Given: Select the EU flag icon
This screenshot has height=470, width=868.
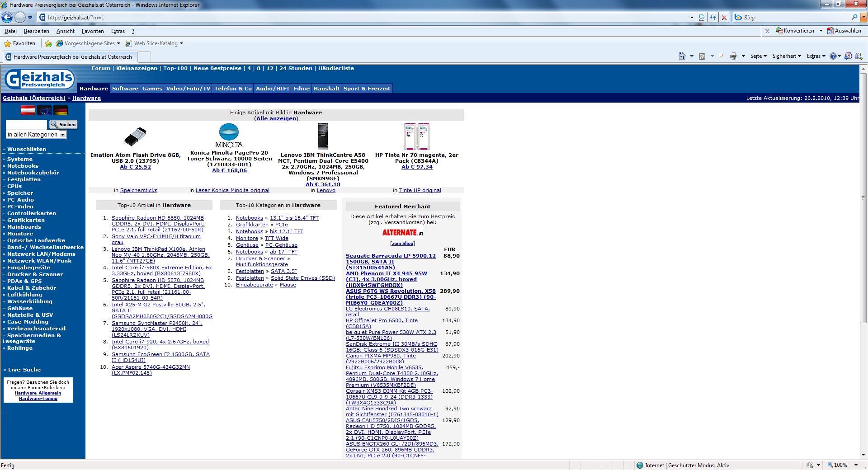Looking at the screenshot, I should click(44, 110).
